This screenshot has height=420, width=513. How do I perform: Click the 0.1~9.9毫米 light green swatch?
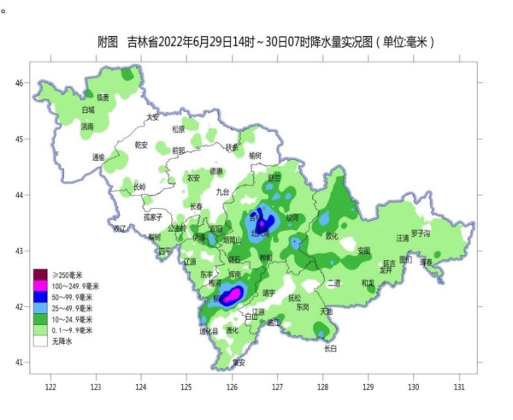pos(40,329)
